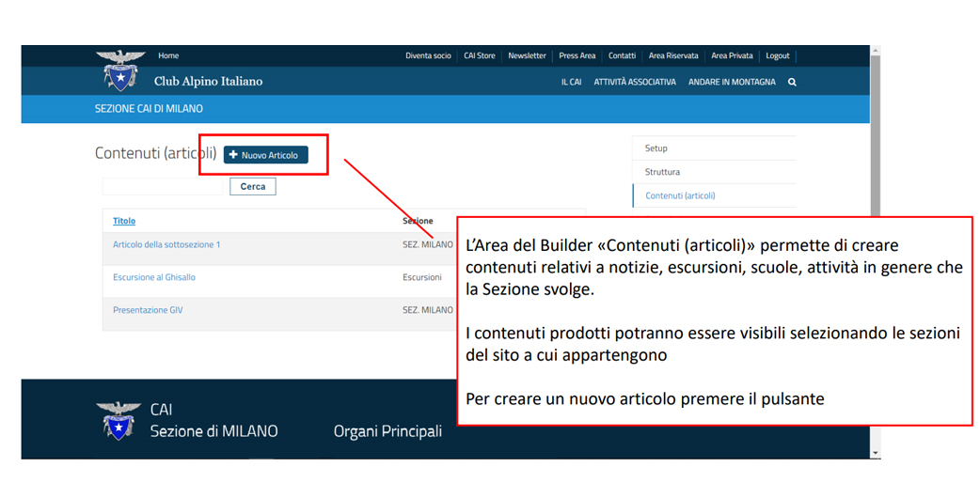Go to Area Riservata
Image resolution: width=980 pixels, height=498 pixels.
(x=673, y=55)
